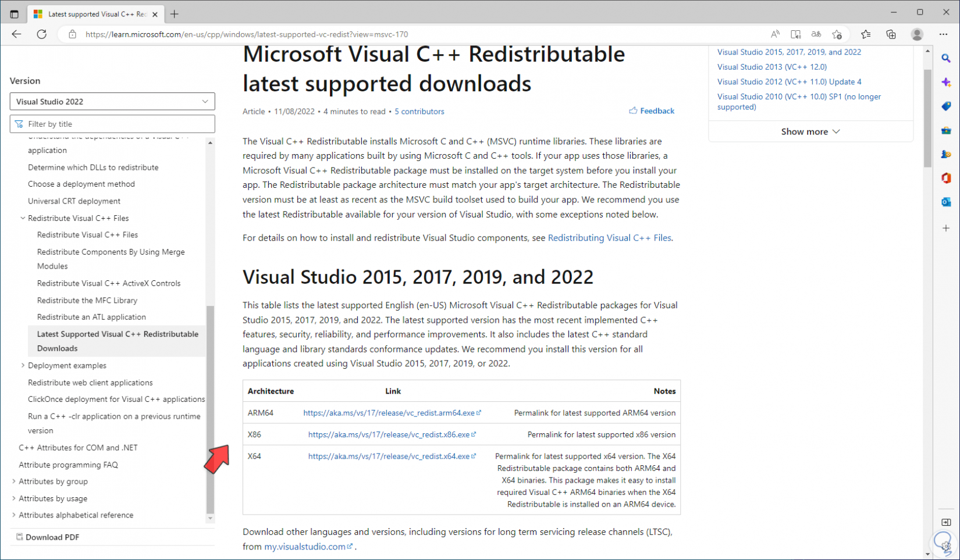Expand Attributes by usage node

click(x=14, y=498)
